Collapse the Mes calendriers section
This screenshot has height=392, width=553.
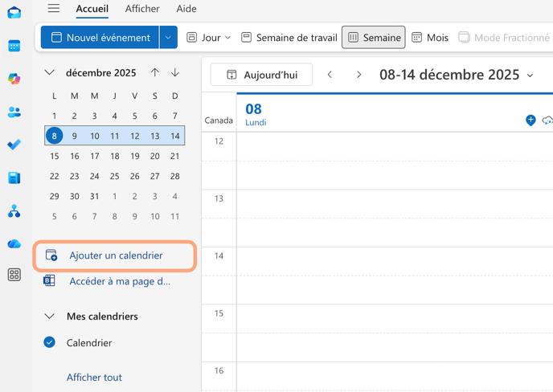point(50,316)
